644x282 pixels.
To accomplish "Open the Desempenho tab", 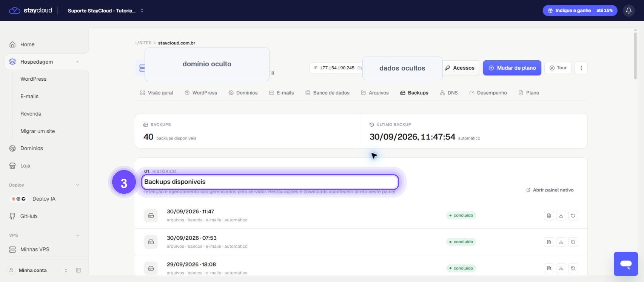I will click(x=488, y=93).
